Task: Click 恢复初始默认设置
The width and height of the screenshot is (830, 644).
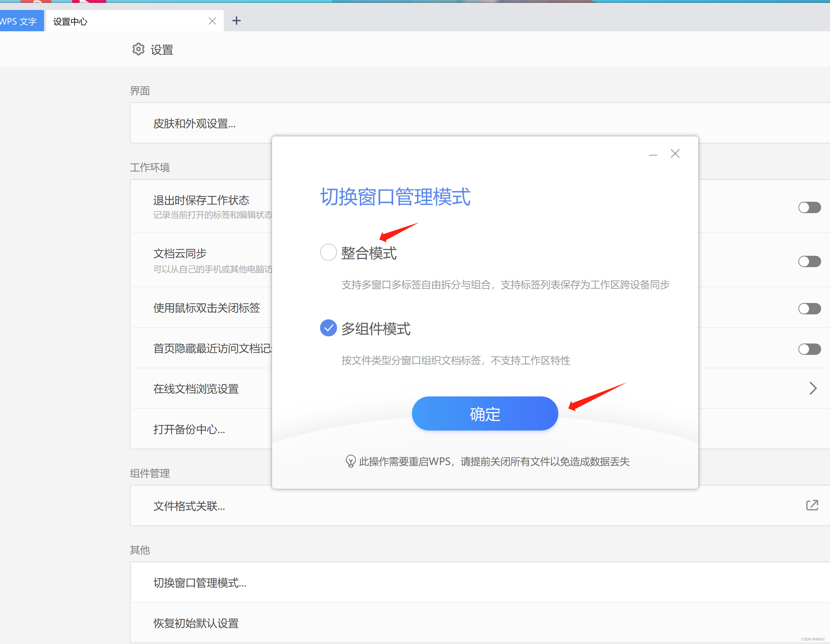Action: (196, 623)
